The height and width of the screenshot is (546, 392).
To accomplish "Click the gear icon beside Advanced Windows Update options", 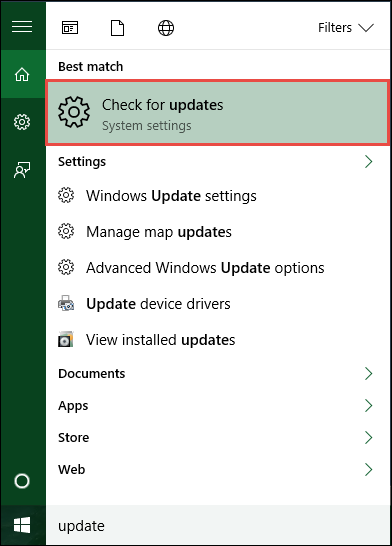I will (x=66, y=267).
